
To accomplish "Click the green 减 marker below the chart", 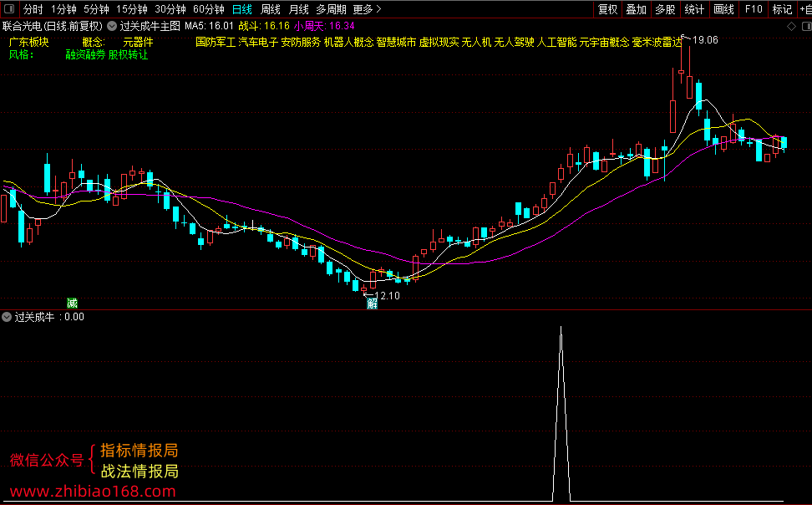I will click(72, 304).
